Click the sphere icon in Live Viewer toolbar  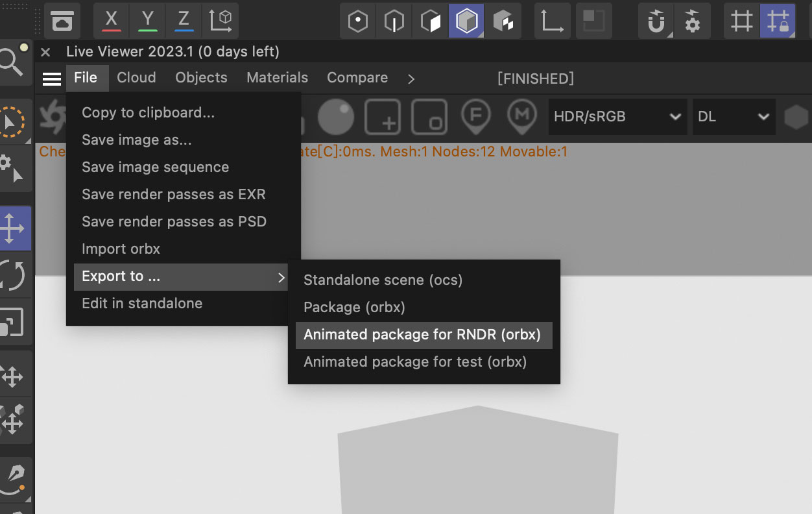[x=336, y=117]
